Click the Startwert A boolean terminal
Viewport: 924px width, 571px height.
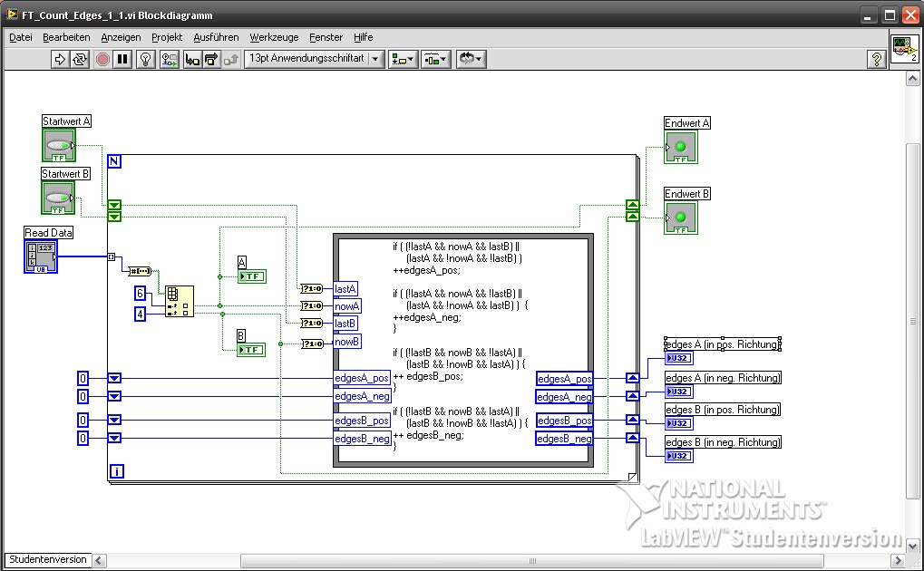point(59,145)
